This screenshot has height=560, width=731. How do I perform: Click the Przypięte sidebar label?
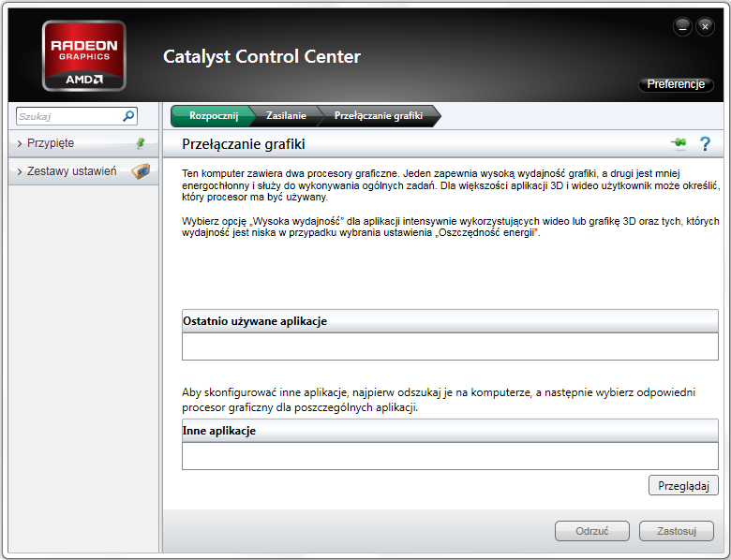(51, 143)
